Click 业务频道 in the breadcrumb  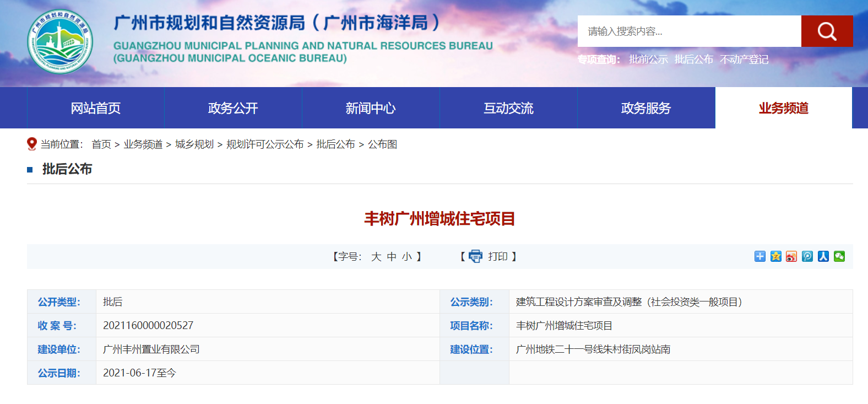143,144
